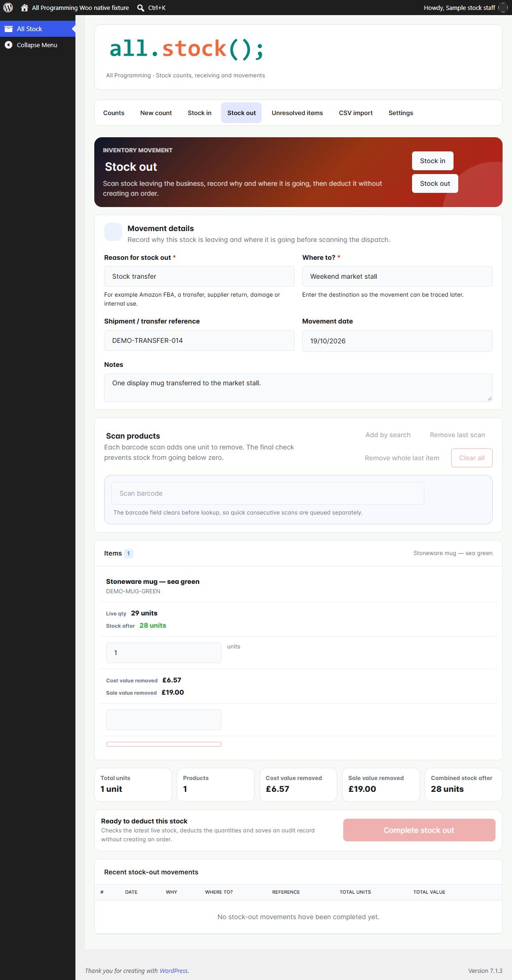Click the All Stock sidebar icon
Image resolution: width=512 pixels, height=980 pixels.
(8, 29)
